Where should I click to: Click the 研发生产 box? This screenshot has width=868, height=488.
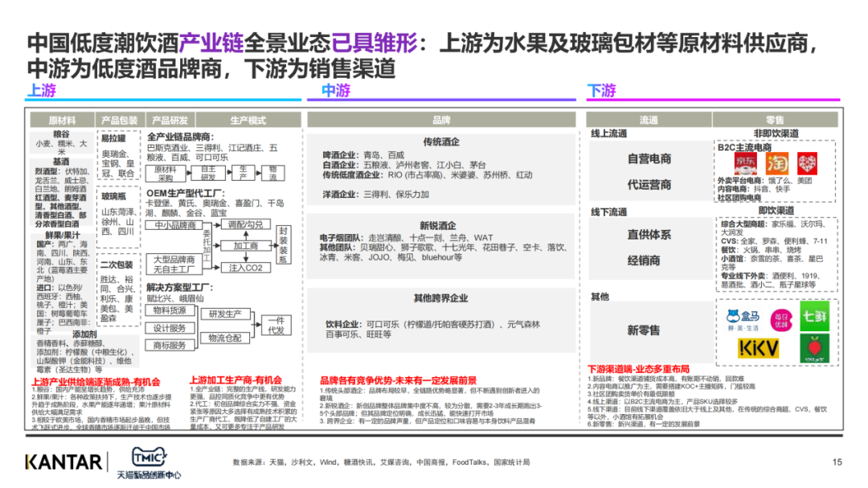coord(225,314)
